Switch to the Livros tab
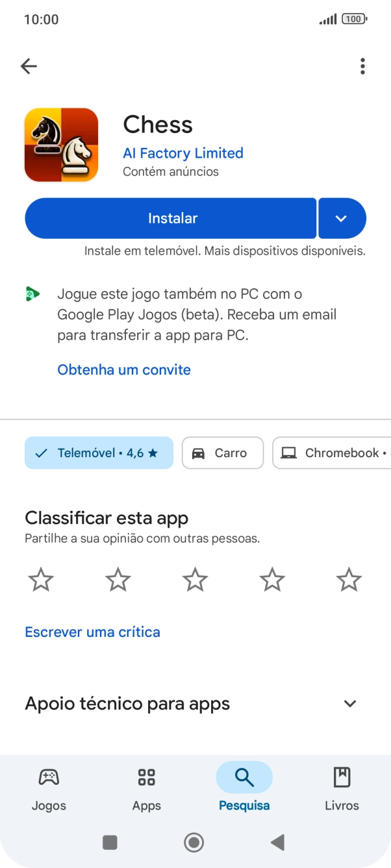The height and width of the screenshot is (868, 391). coord(342,787)
